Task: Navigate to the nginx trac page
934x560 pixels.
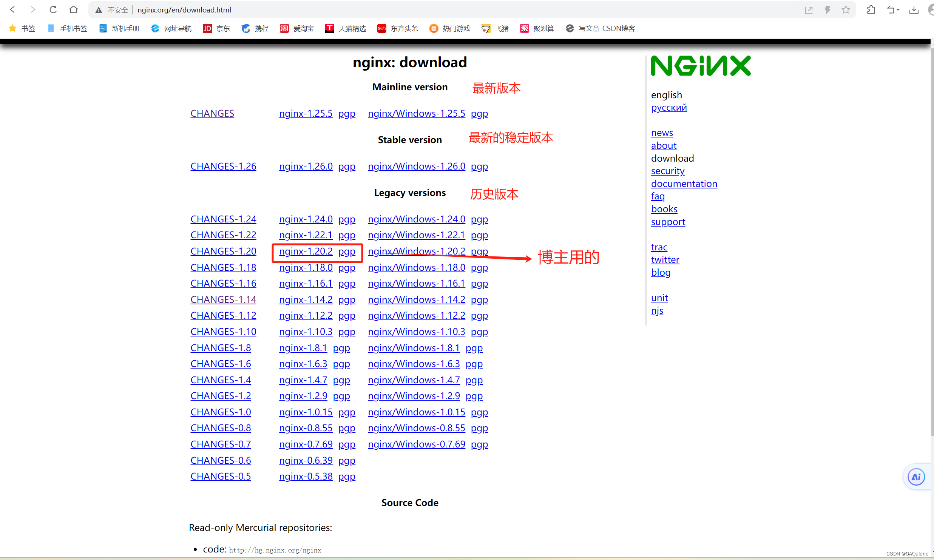Action: pyautogui.click(x=659, y=247)
